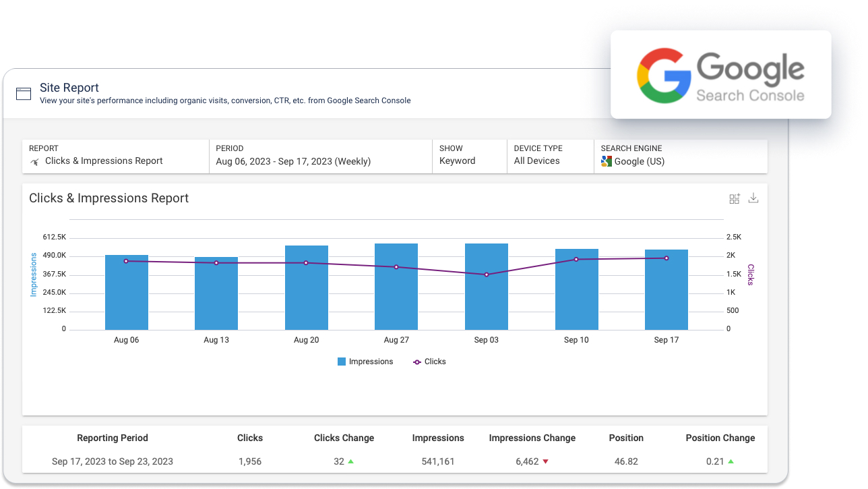Click the green up arrow beside Position Change

[731, 462]
